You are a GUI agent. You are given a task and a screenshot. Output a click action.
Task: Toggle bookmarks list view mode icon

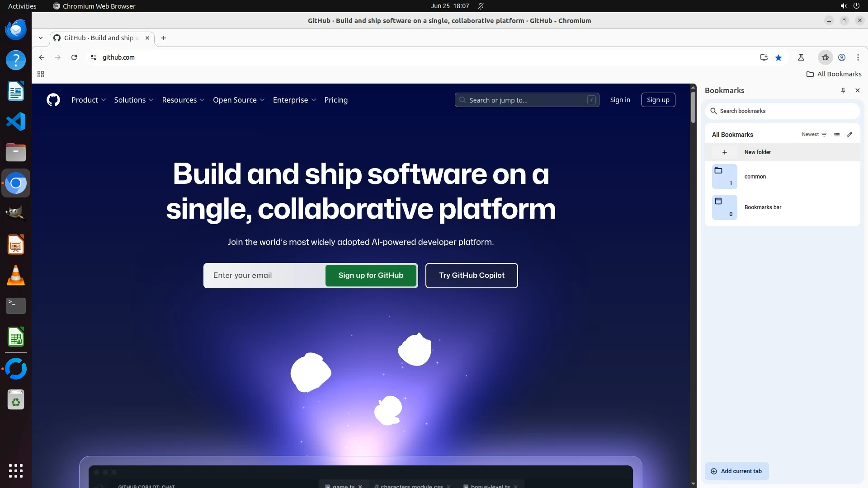pos(837,135)
